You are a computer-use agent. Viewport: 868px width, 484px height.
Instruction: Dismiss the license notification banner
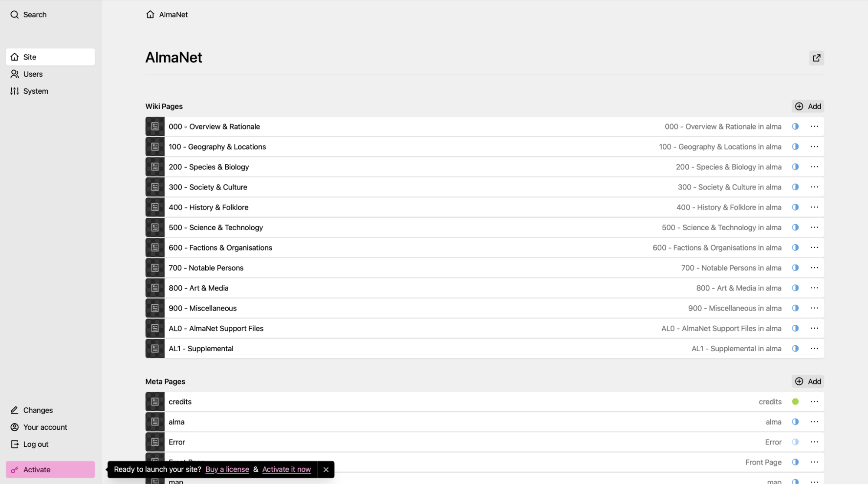325,469
